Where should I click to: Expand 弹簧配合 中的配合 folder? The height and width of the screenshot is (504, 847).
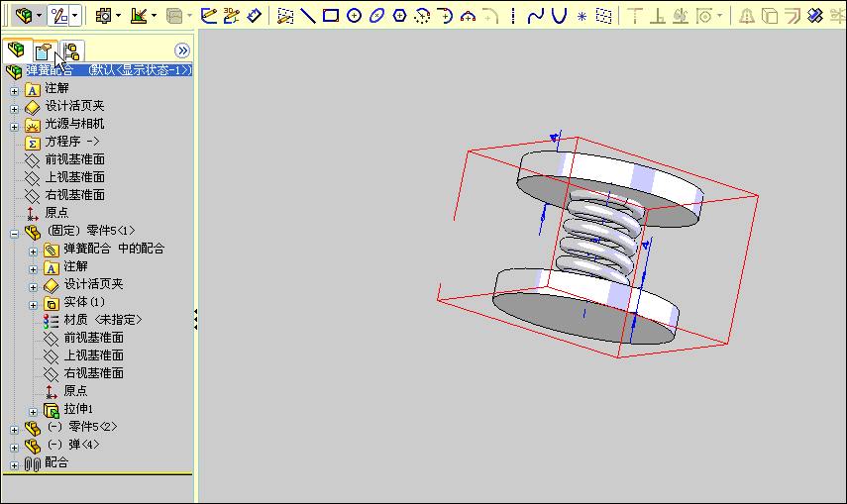33,252
